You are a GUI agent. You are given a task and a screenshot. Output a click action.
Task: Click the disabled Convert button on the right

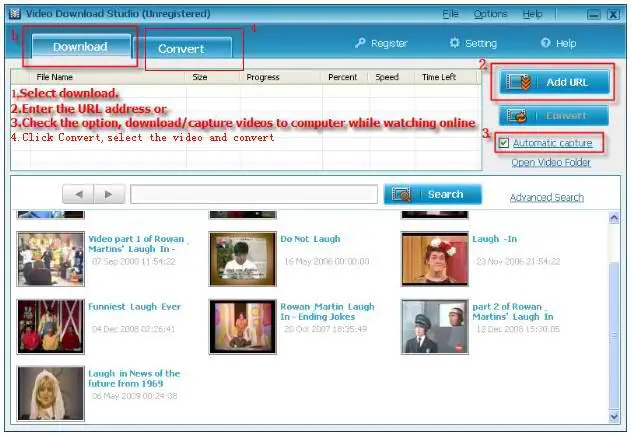click(x=554, y=116)
